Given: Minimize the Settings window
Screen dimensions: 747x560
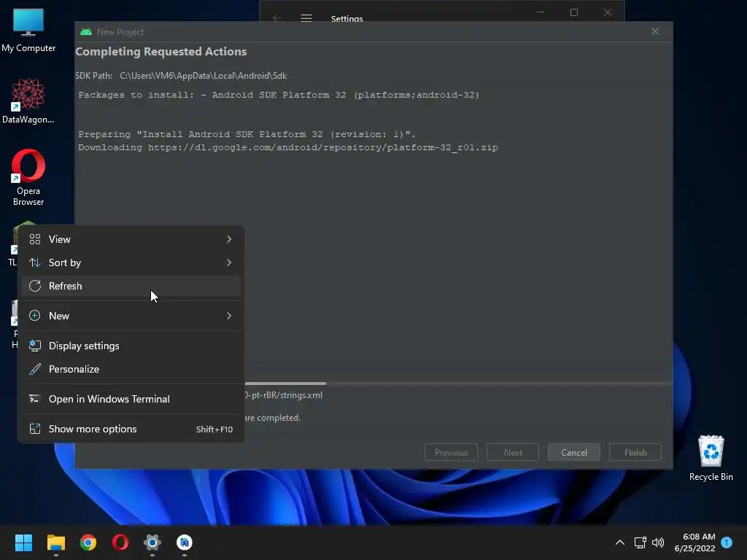Looking at the screenshot, I should click(x=541, y=12).
